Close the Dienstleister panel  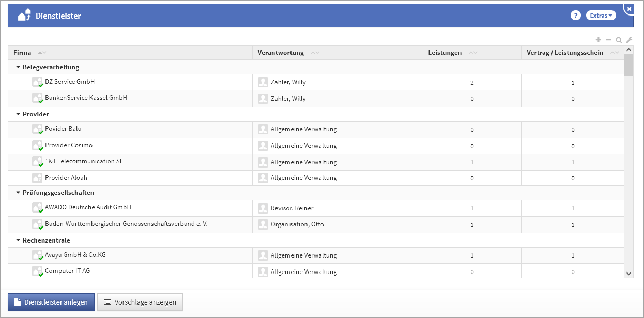pos(629,9)
